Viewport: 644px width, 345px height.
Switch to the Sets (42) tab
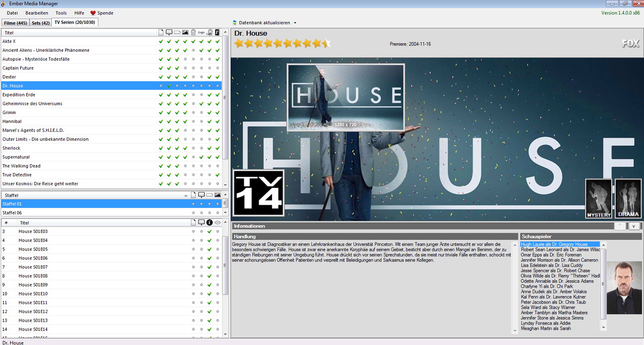[40, 23]
